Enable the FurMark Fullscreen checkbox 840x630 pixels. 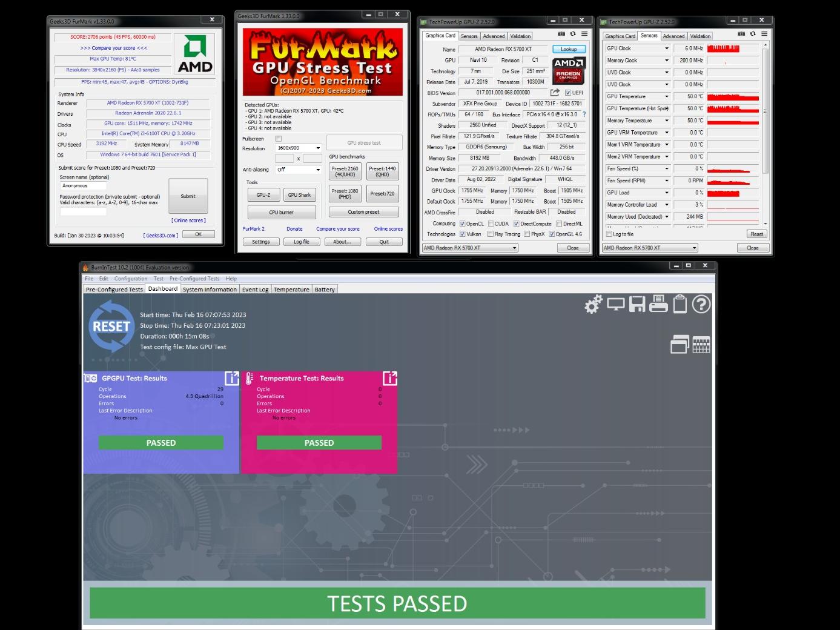(279, 139)
